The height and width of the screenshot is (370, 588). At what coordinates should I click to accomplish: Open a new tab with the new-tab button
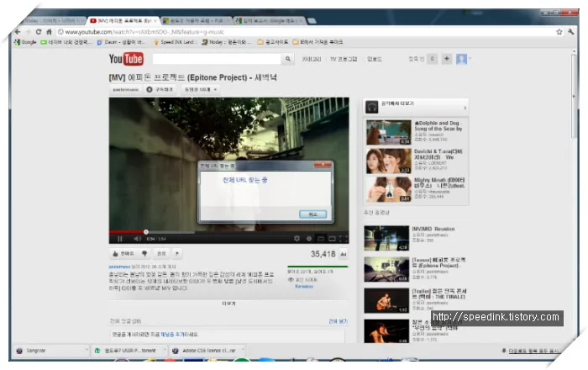(312, 21)
